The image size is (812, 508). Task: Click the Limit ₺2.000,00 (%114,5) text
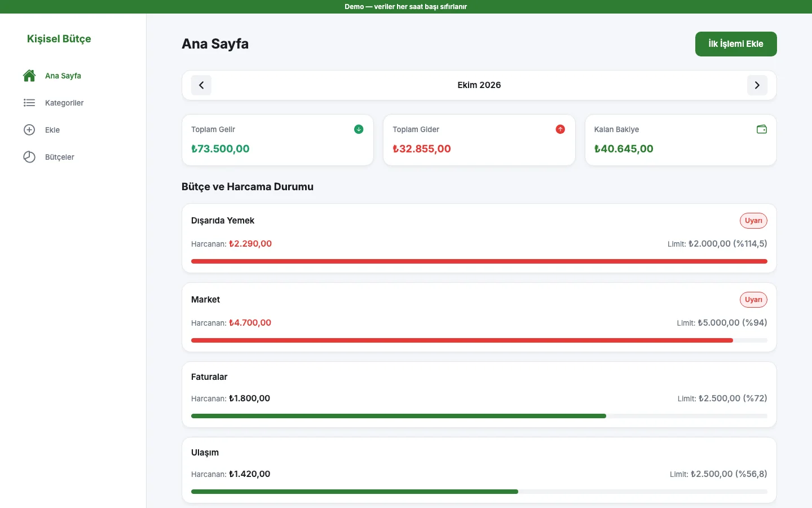point(717,244)
